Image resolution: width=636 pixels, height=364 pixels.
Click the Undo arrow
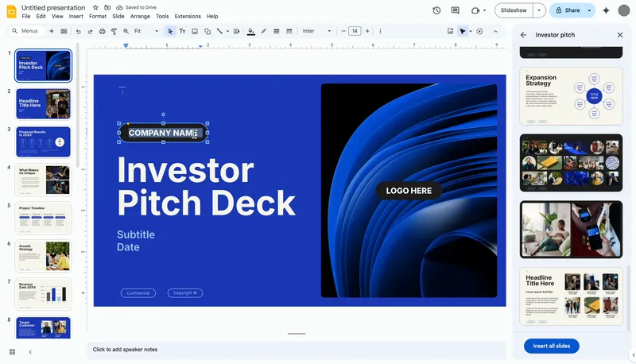(x=78, y=31)
